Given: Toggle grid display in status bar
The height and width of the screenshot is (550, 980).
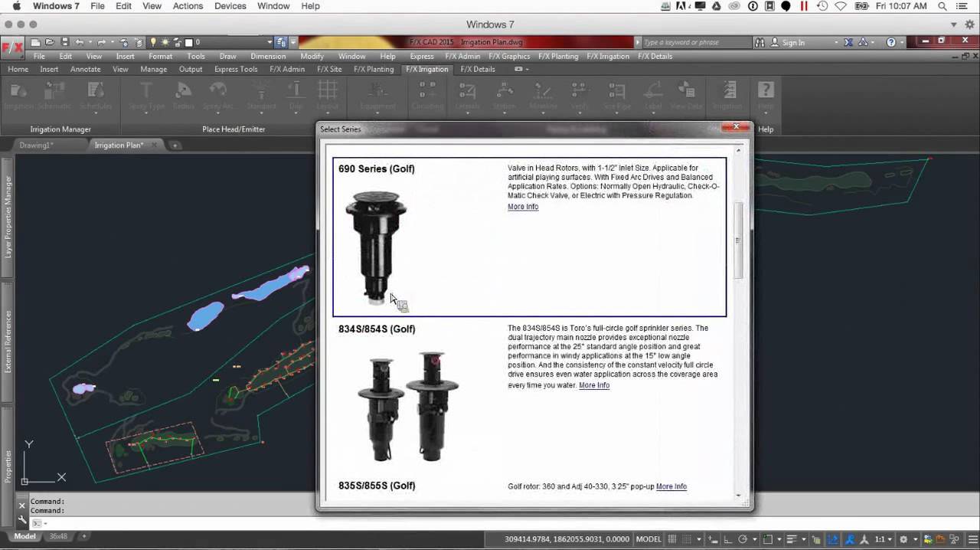Looking at the screenshot, I should coord(671,539).
